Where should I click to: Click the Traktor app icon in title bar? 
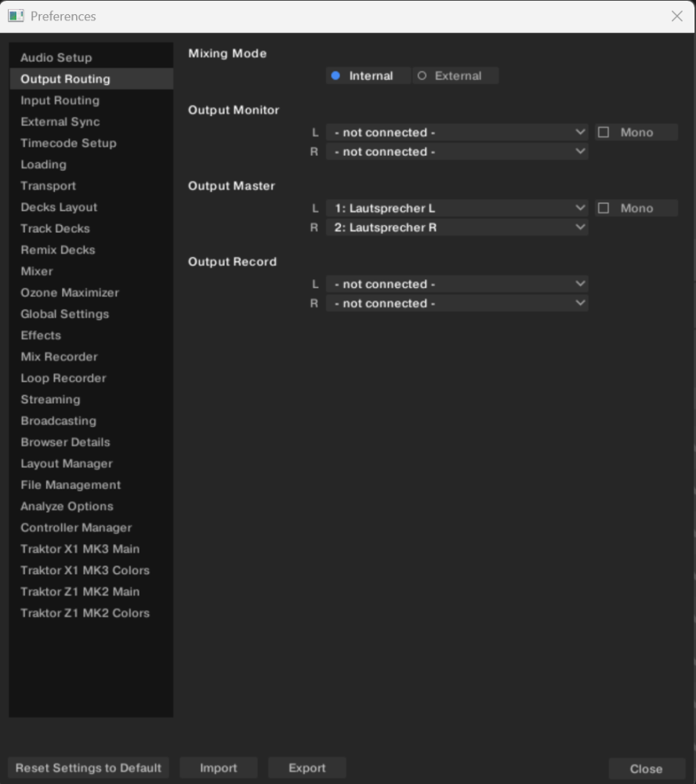pos(16,16)
